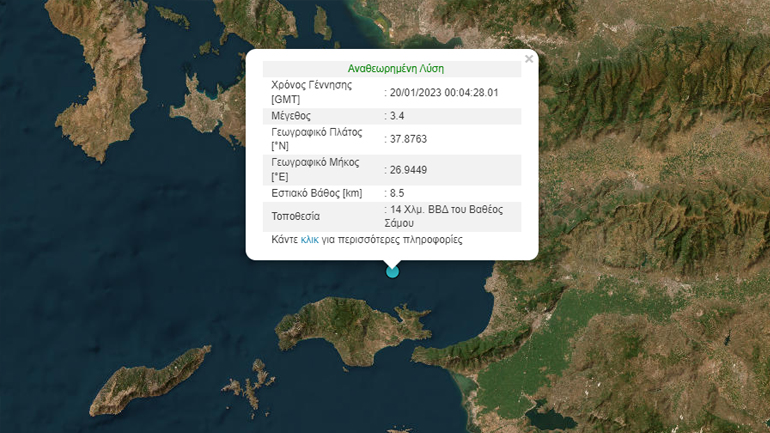
Task: Select the 'Αναθεωρημένη Λύση' popup header
Action: [396, 69]
